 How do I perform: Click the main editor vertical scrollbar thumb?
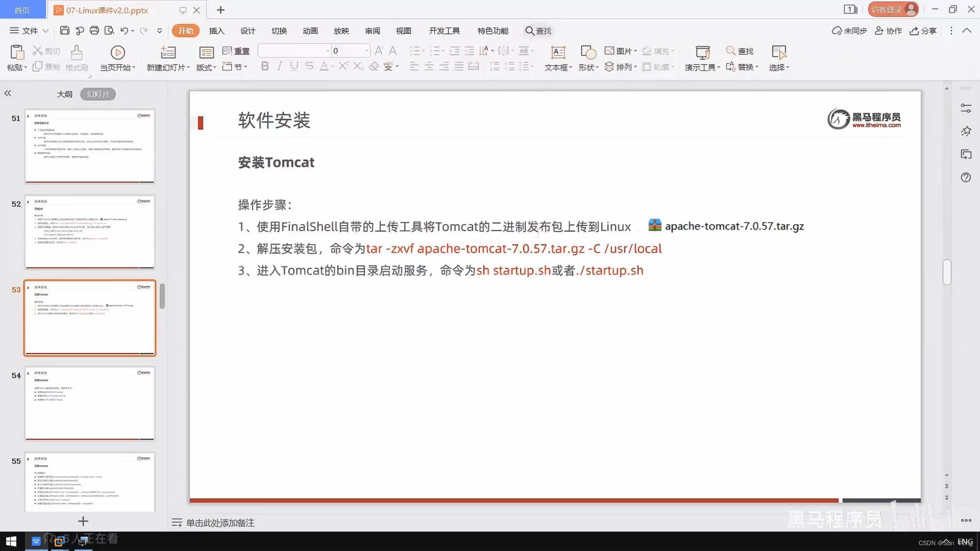947,272
